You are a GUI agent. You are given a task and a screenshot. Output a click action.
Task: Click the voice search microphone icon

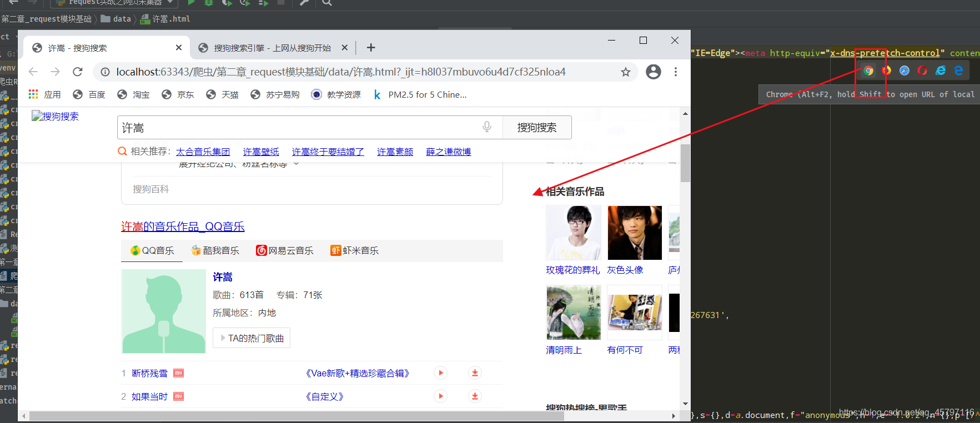[x=487, y=127]
